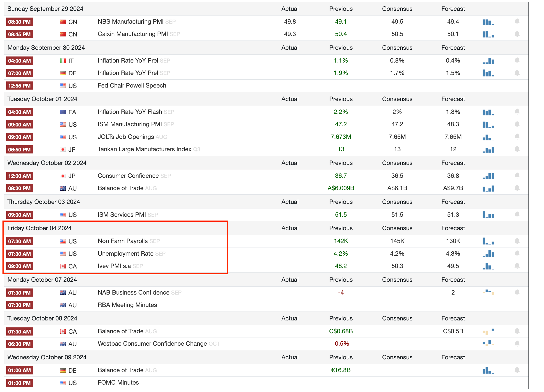Click 08:30 PM time badge for Australia Balance of Trade
The image size is (544, 392).
tap(19, 188)
